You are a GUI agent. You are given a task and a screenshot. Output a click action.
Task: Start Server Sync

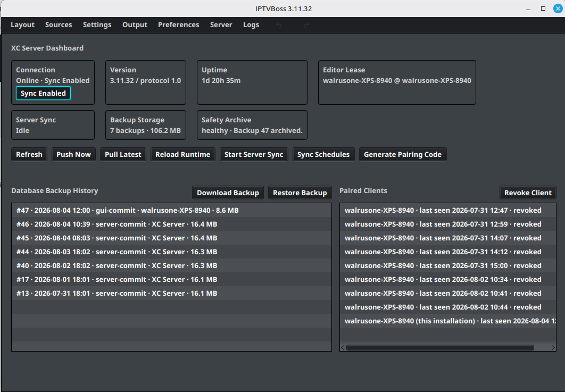[x=254, y=155]
